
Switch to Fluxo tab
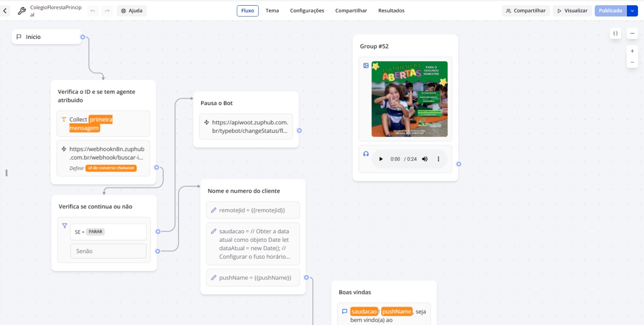pos(248,11)
